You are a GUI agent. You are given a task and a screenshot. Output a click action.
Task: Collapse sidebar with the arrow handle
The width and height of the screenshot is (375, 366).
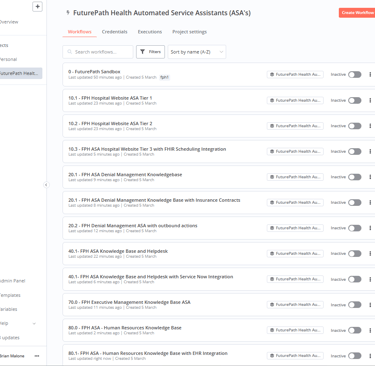click(x=46, y=185)
